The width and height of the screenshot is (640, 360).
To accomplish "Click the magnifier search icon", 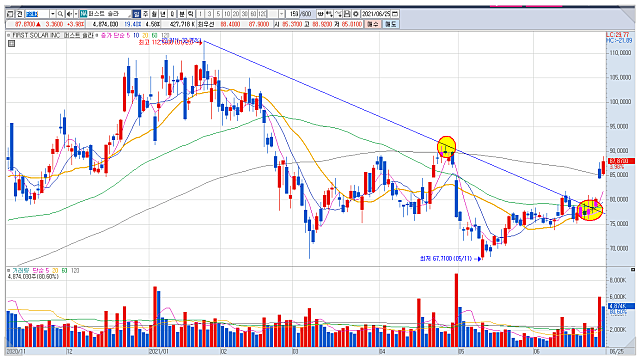I will tap(60, 14).
